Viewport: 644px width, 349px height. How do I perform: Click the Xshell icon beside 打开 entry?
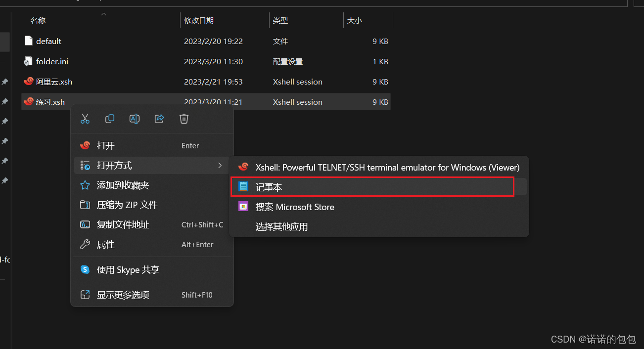[x=85, y=145]
